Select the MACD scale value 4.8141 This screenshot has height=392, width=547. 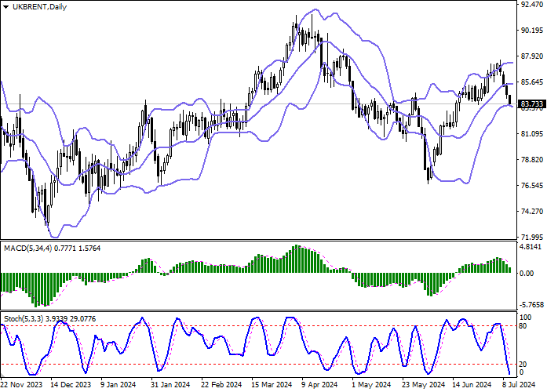[x=531, y=247]
